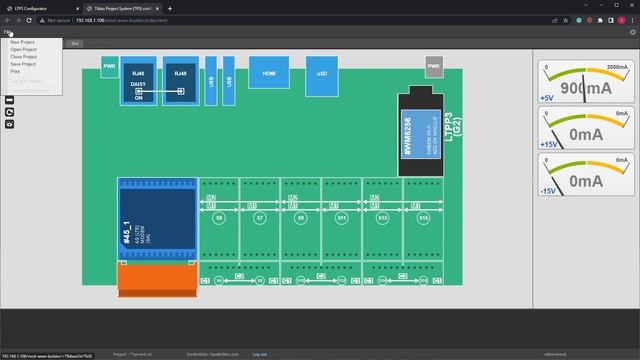Image resolution: width=640 pixels, height=360 pixels.
Task: Click the -15V 0mA current gauge
Action: click(x=586, y=174)
